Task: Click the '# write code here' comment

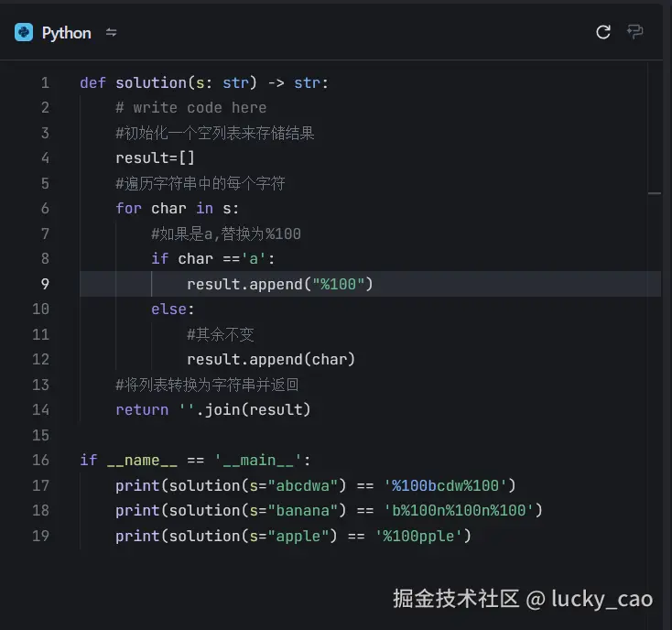Action: pyautogui.click(x=191, y=107)
